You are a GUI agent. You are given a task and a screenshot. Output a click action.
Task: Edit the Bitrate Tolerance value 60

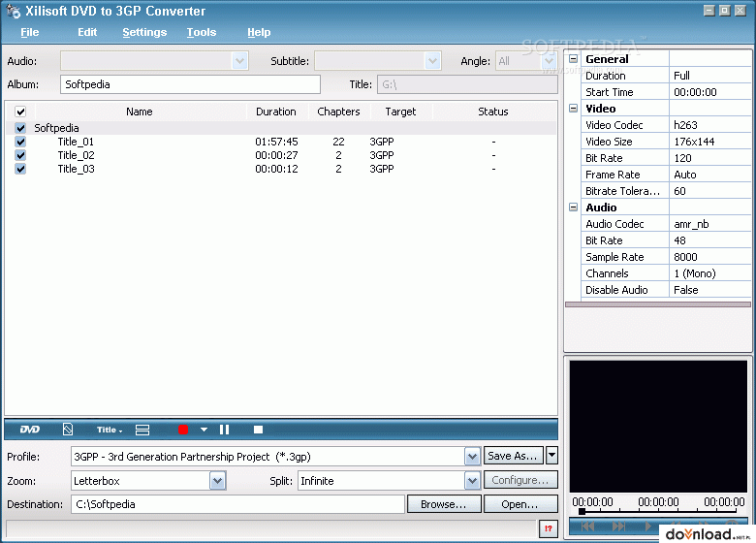tap(710, 191)
